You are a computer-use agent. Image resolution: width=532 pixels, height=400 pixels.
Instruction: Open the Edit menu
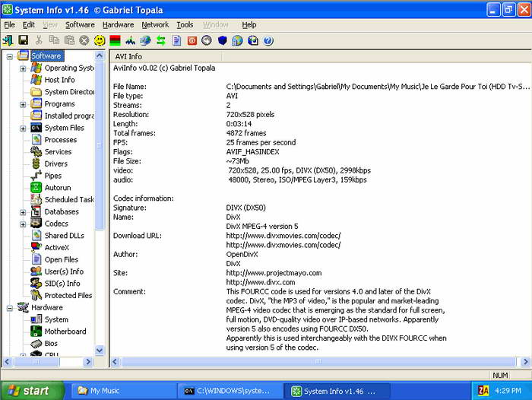click(x=29, y=25)
